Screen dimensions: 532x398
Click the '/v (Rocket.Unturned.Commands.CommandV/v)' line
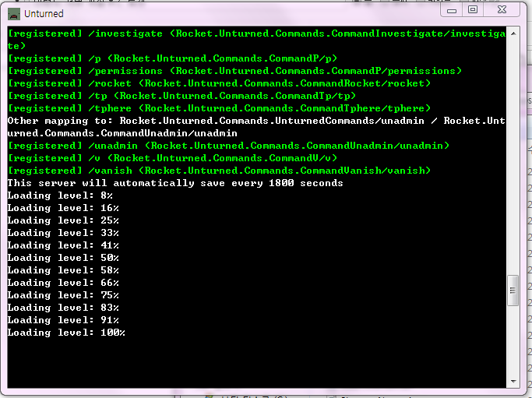point(172,158)
